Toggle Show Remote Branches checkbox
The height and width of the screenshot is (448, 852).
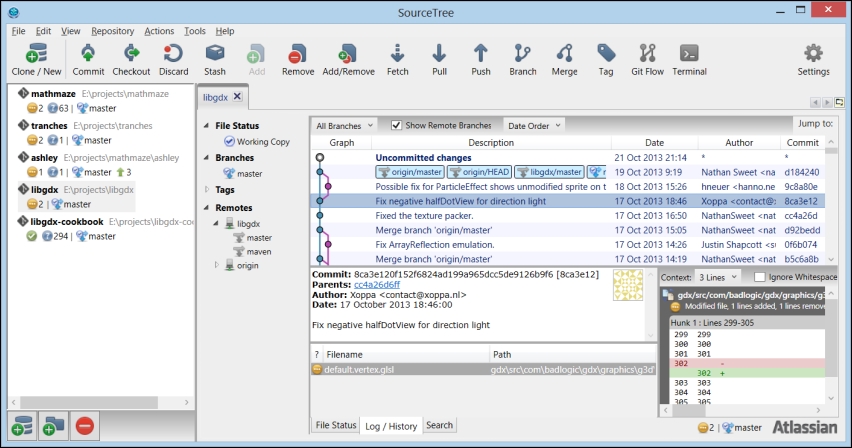click(397, 125)
